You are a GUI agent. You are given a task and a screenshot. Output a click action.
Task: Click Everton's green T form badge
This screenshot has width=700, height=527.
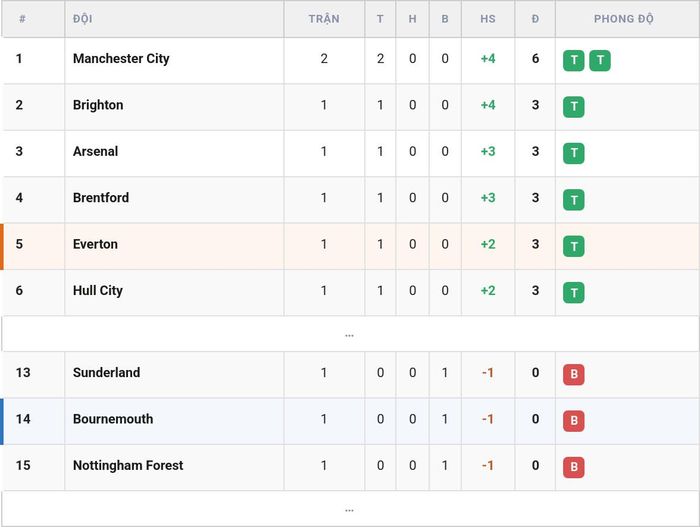(574, 246)
